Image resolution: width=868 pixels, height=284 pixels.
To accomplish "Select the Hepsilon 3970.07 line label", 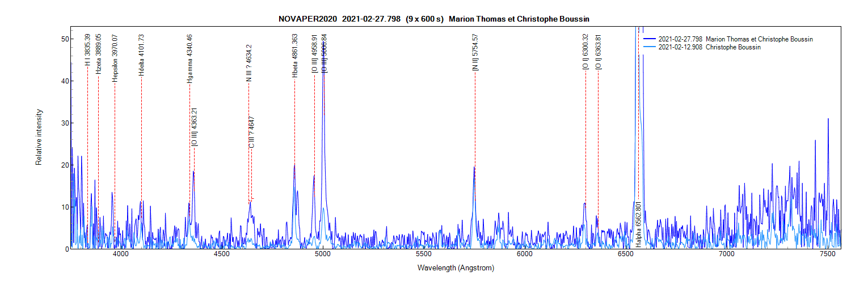I will click(115, 58).
